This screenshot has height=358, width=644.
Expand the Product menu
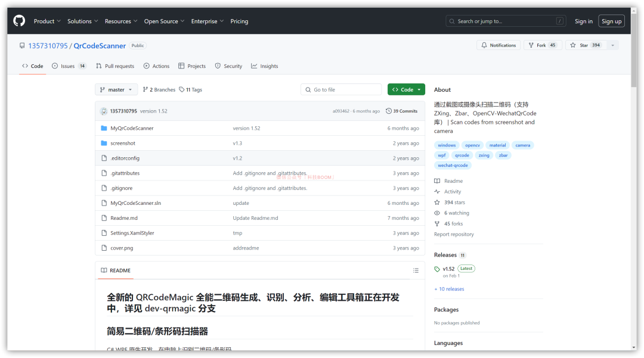pyautogui.click(x=47, y=21)
